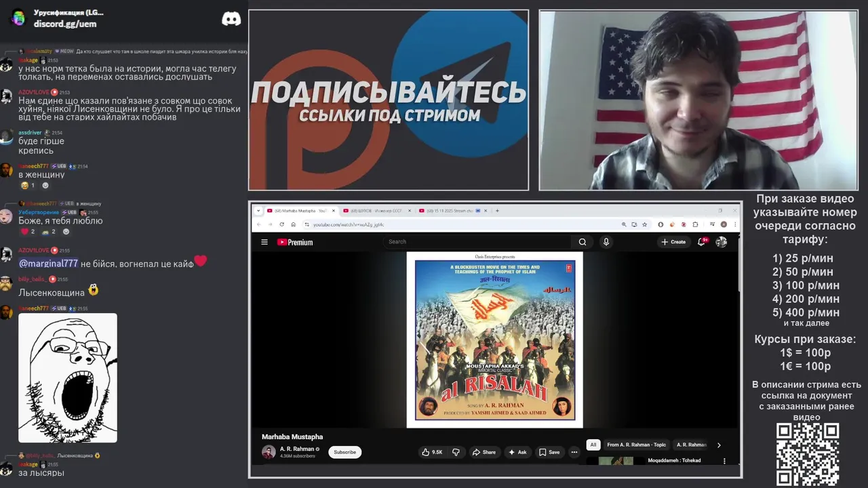This screenshot has width=868, height=488.
Task: Click '4.36M subscribers' count text
Action: point(298,456)
